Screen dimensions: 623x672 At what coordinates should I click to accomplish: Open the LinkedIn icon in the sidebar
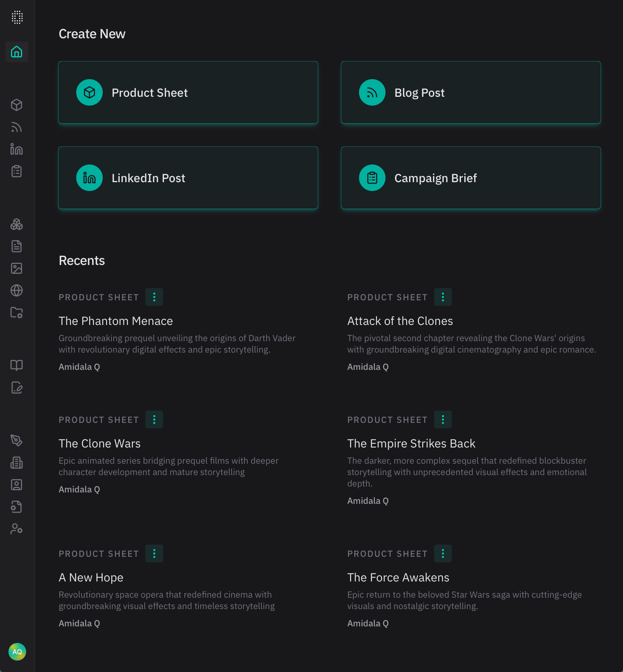click(17, 149)
